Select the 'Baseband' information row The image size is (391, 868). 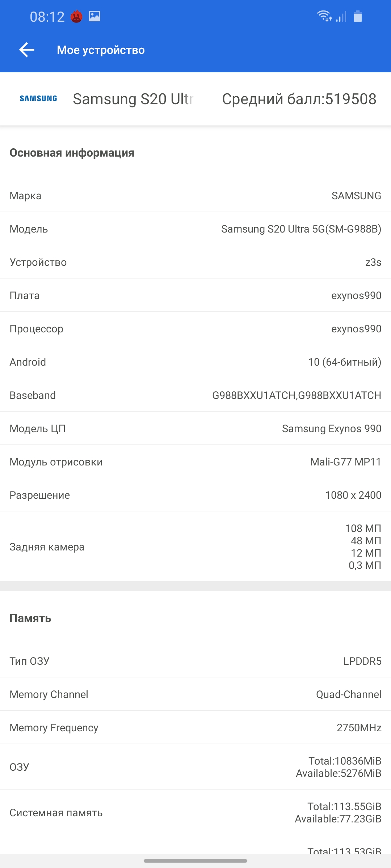coord(195,395)
